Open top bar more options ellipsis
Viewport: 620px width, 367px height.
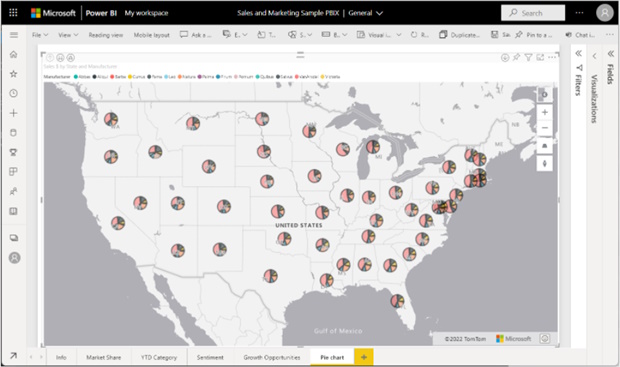pos(579,13)
